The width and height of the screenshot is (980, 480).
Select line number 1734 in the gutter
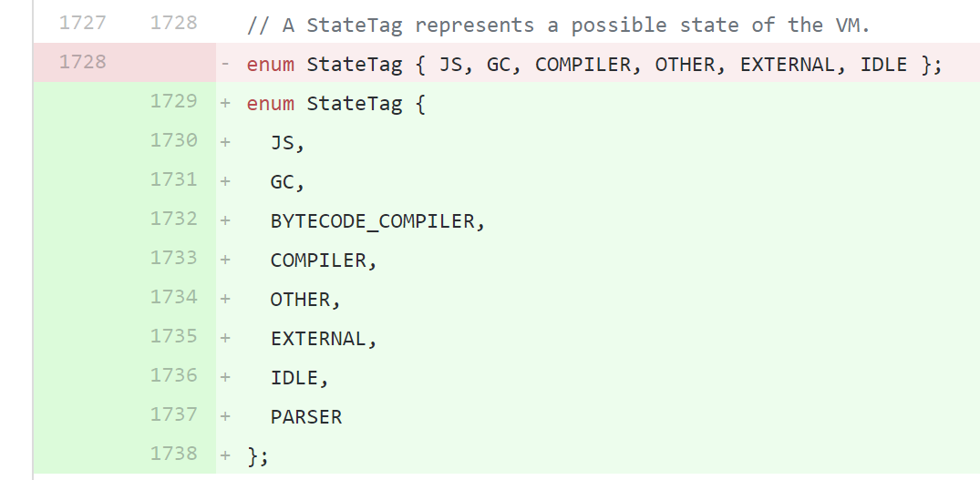coord(174,297)
